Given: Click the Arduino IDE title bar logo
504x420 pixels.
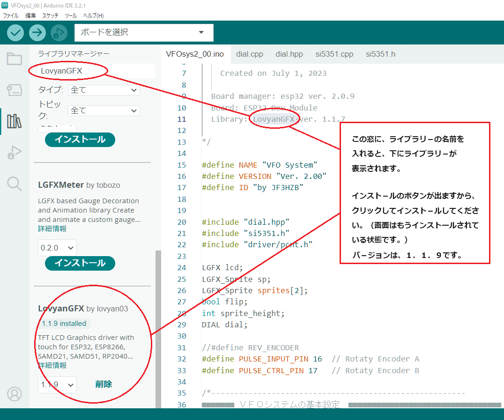Looking at the screenshot, I should coord(5,5).
